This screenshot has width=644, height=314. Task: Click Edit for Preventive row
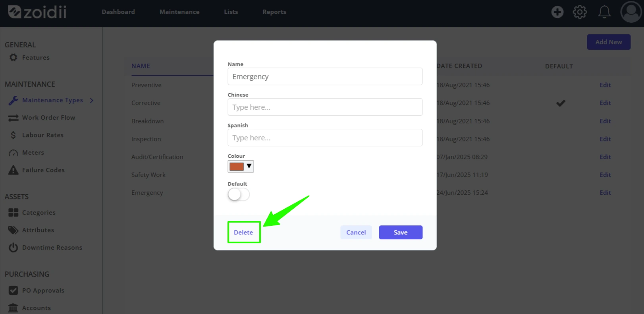(605, 85)
